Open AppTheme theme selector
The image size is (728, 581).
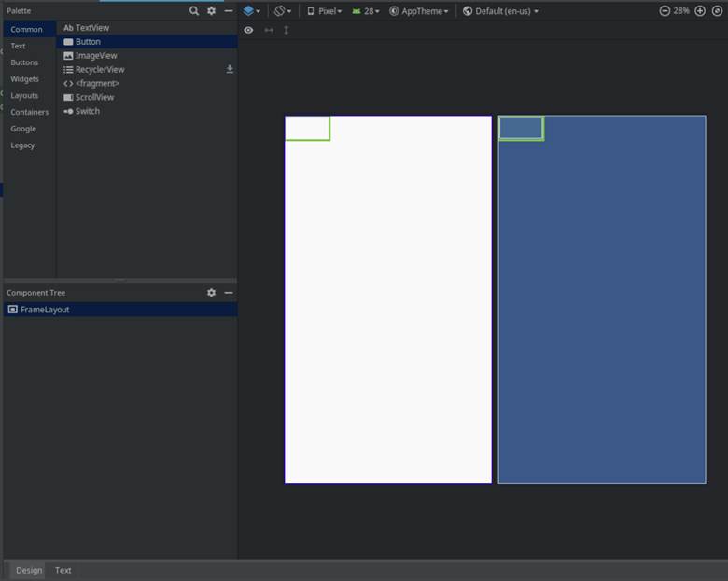point(419,11)
